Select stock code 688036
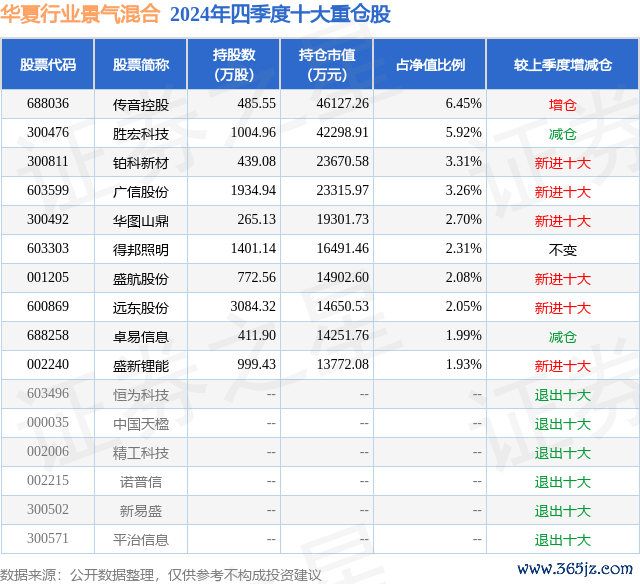The image size is (640, 584). point(48,103)
